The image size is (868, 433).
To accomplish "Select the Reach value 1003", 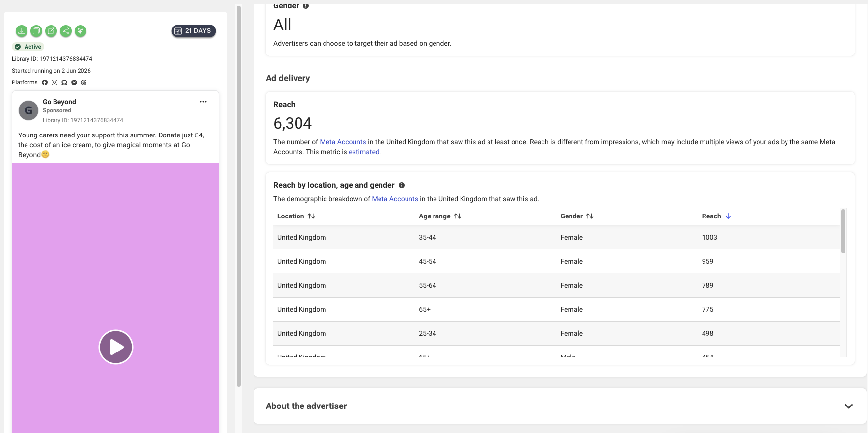I will click(709, 237).
